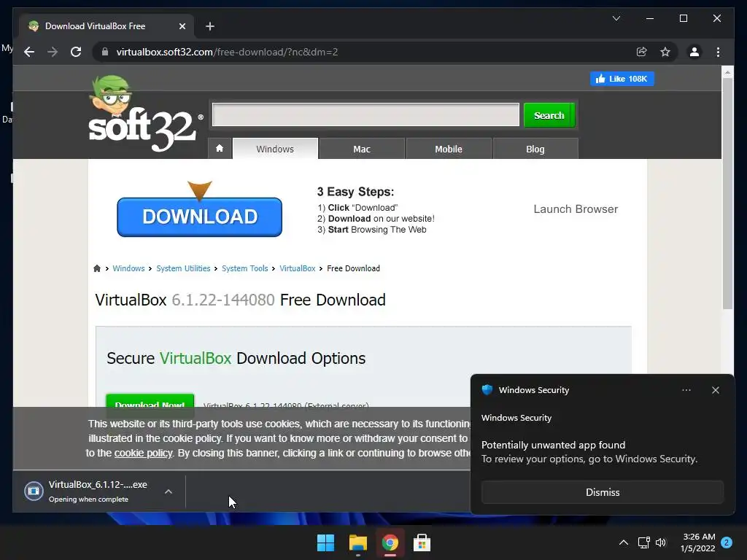Viewport: 747px width, 560px height.
Task: Close the Windows Security notification
Action: pyautogui.click(x=715, y=390)
